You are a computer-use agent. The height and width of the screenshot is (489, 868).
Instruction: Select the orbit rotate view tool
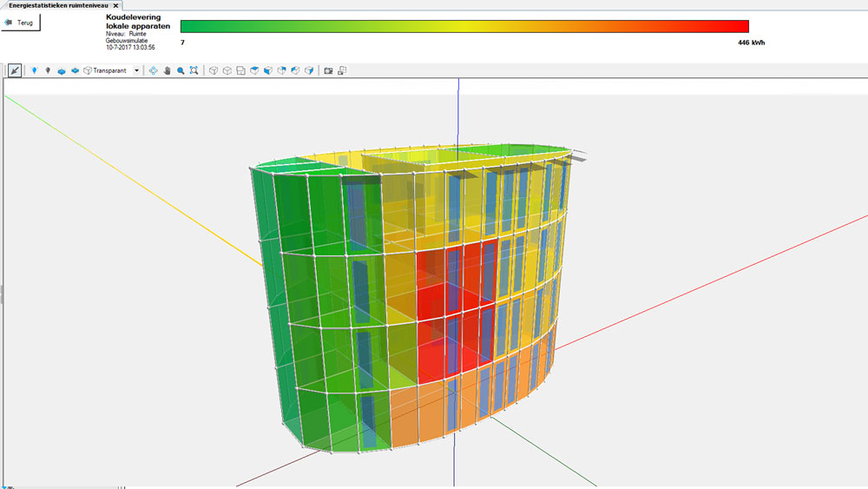[x=153, y=70]
